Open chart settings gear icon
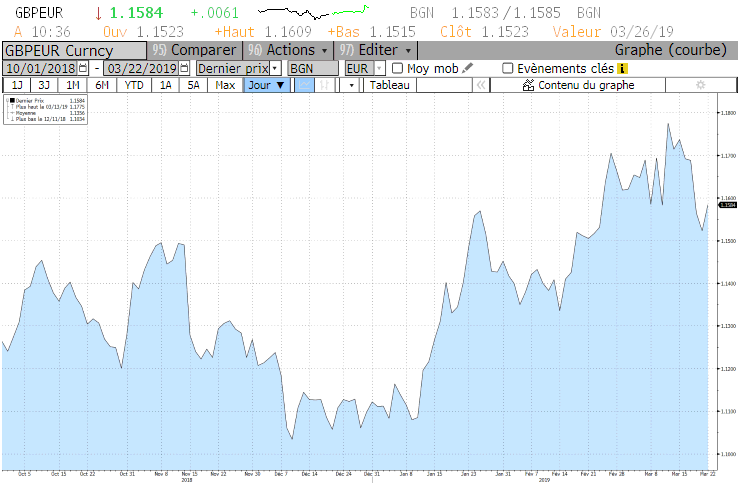Screen dimensions: 748x484 pyautogui.click(x=700, y=85)
